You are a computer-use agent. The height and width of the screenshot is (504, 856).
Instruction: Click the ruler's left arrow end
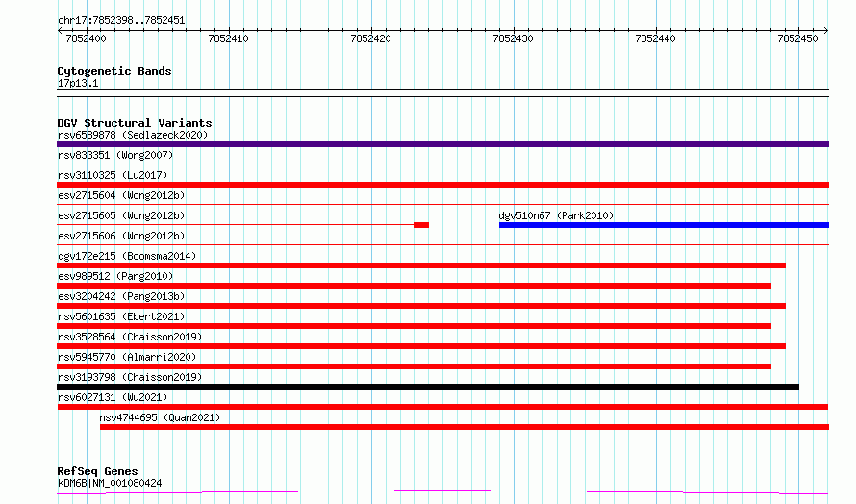(60, 30)
